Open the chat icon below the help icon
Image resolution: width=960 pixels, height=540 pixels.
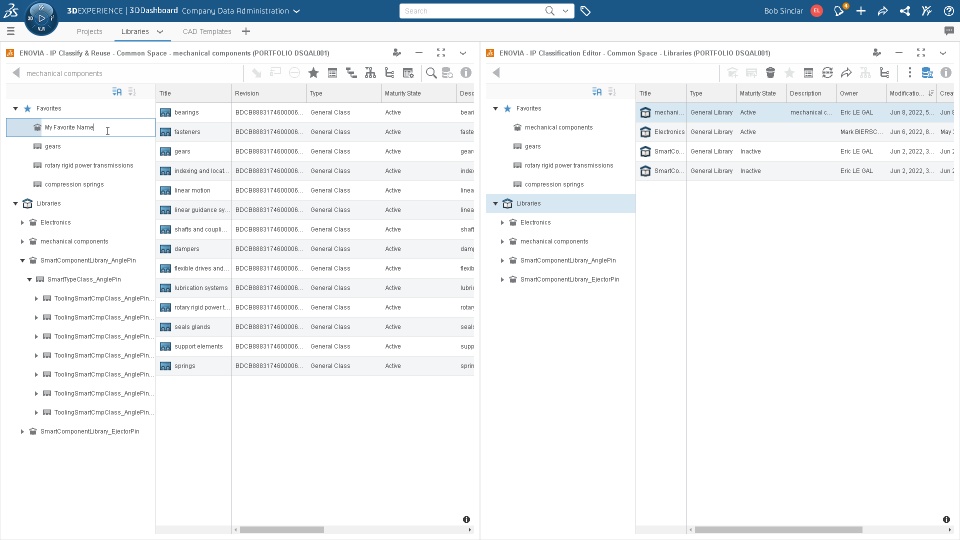click(949, 31)
